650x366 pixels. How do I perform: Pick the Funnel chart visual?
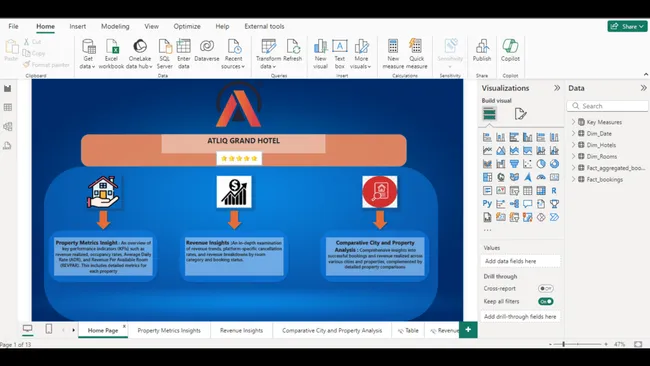[x=514, y=164]
